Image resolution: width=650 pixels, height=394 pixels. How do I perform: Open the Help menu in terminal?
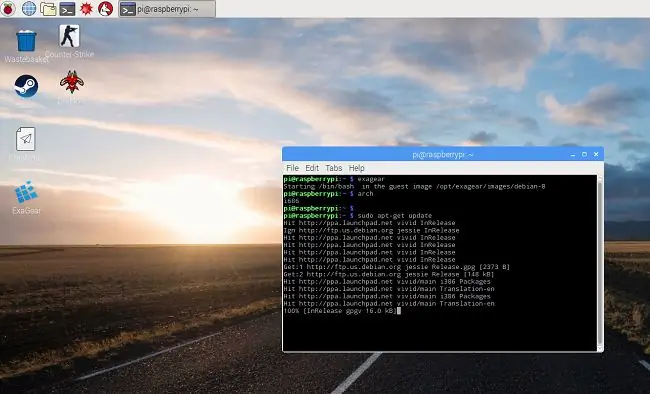coord(357,168)
